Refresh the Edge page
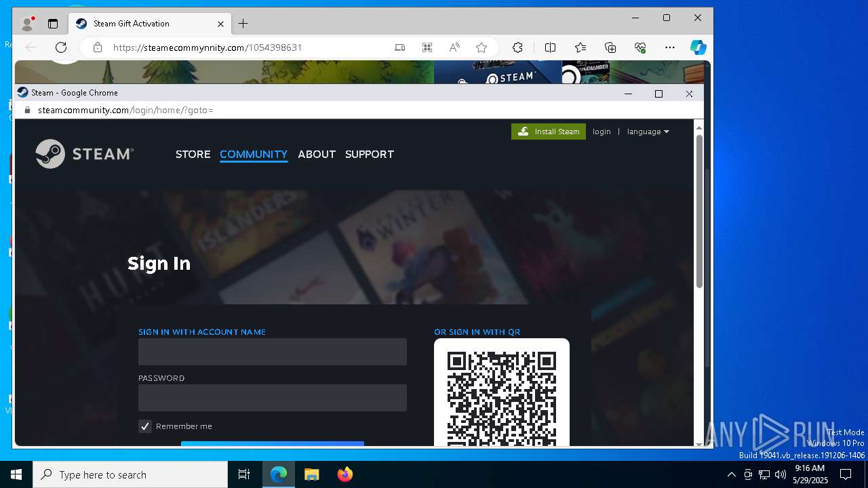 tap(61, 47)
